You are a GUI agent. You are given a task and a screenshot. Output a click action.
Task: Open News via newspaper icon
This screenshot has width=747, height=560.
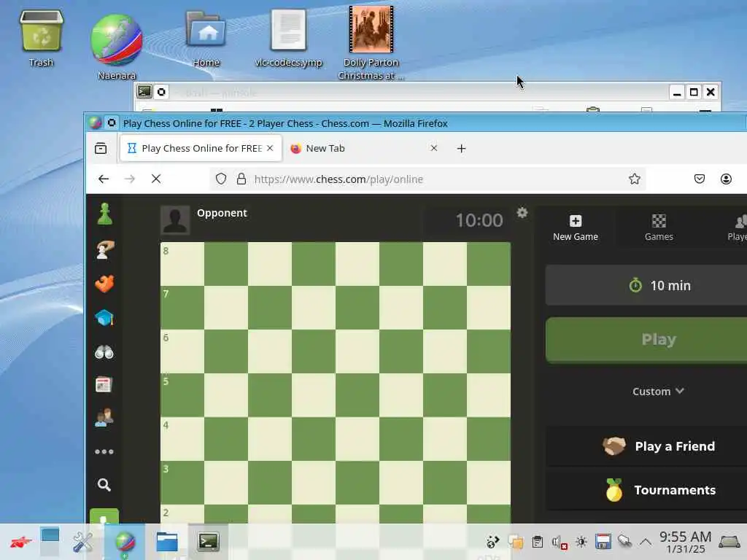104,385
